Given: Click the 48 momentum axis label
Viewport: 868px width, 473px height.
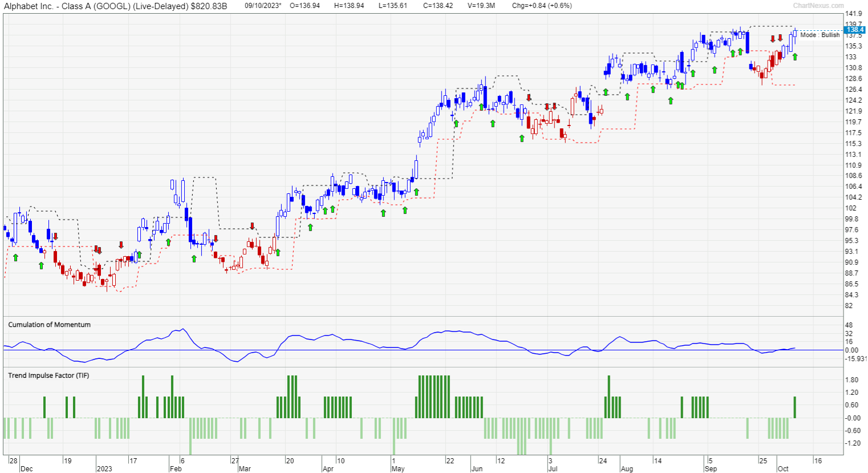Looking at the screenshot, I should [849, 325].
